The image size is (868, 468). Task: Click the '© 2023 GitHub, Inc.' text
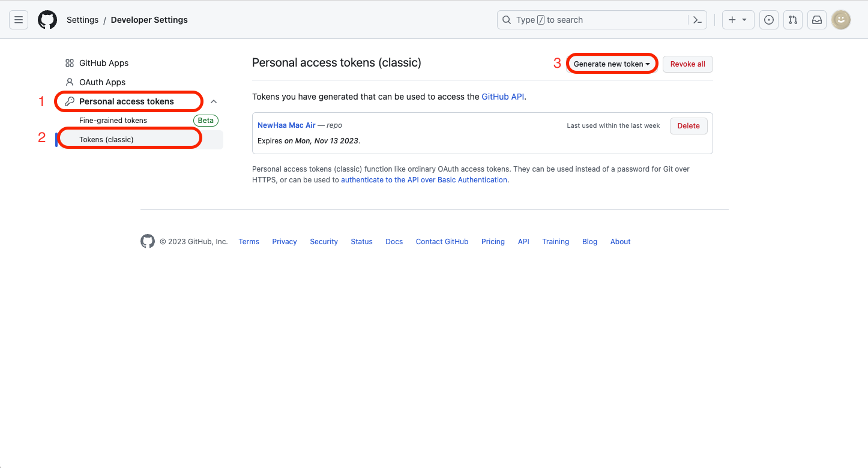194,242
